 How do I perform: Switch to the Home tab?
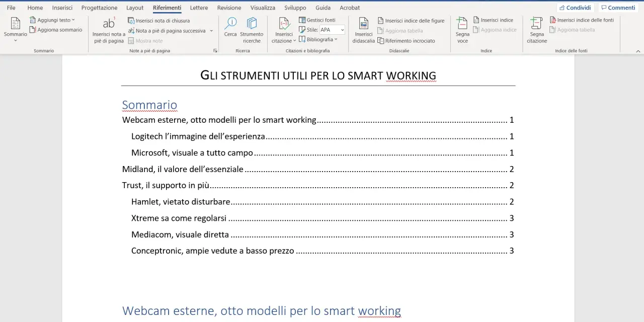35,8
